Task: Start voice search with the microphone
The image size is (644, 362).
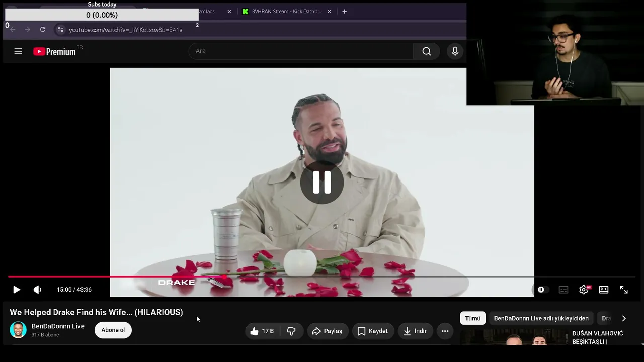Action: (x=455, y=51)
